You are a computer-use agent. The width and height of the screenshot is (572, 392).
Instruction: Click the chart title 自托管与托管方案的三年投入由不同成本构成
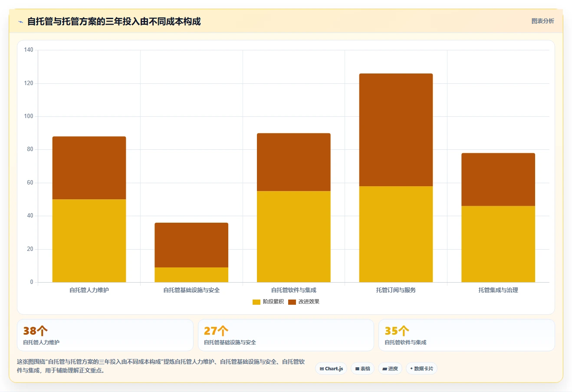coord(114,22)
